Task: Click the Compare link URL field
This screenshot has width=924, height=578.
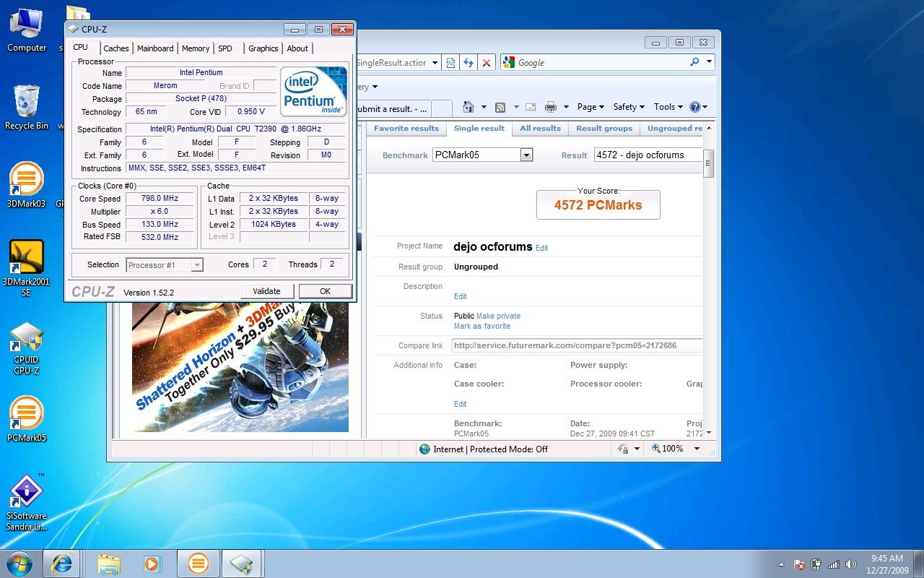Action: click(577, 345)
